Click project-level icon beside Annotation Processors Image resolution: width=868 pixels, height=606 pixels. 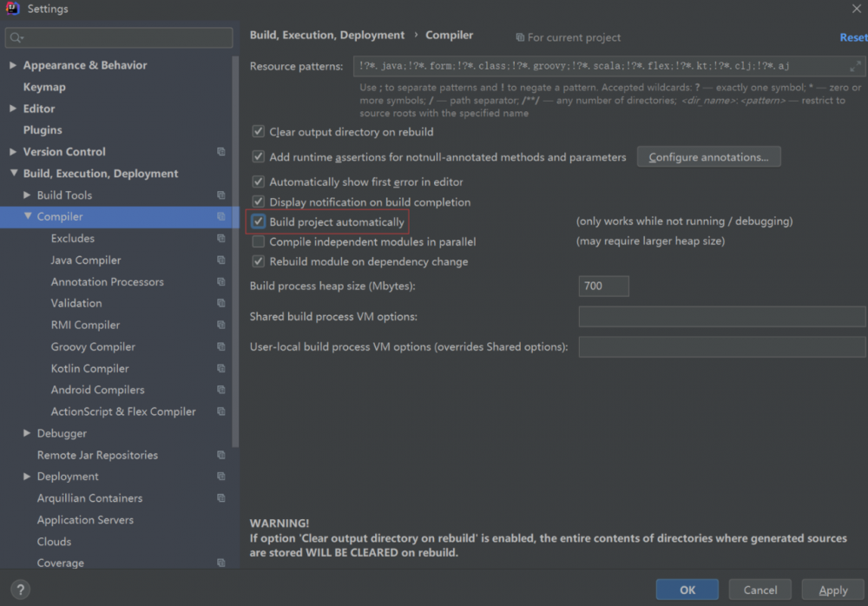[221, 282]
